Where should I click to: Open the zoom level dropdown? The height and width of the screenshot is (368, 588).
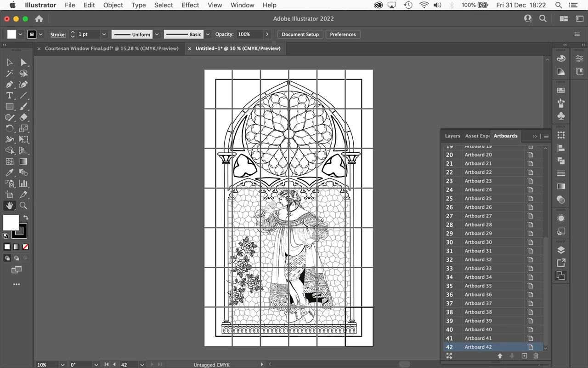[x=62, y=365]
